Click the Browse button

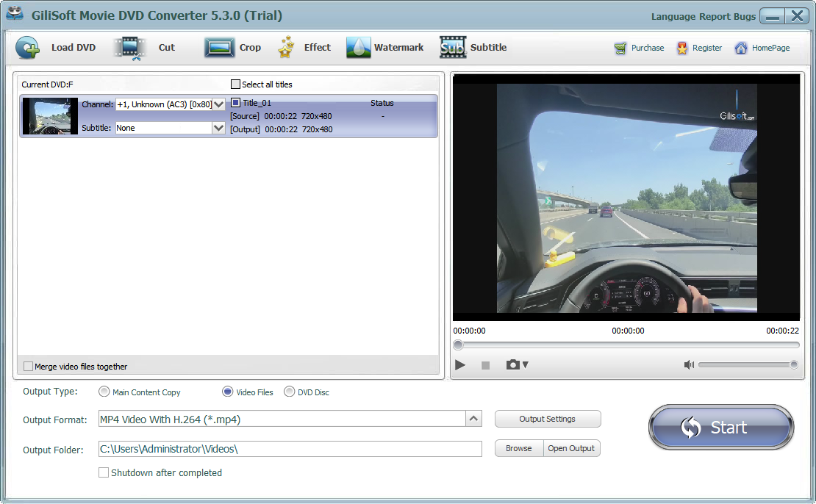pyautogui.click(x=519, y=448)
